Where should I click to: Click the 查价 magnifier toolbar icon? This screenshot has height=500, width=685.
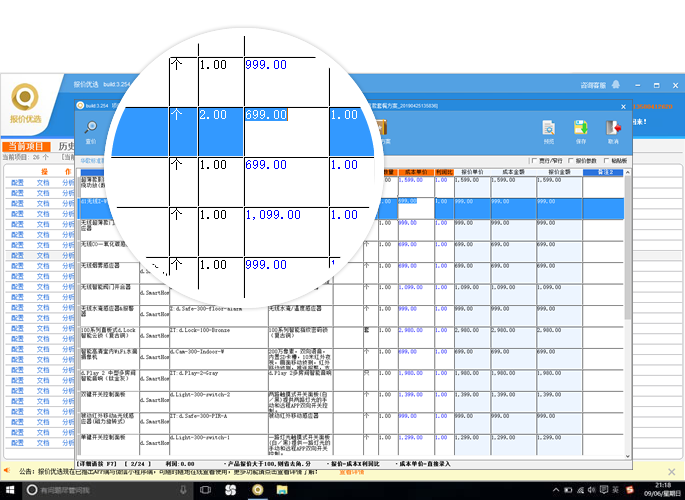tap(91, 128)
